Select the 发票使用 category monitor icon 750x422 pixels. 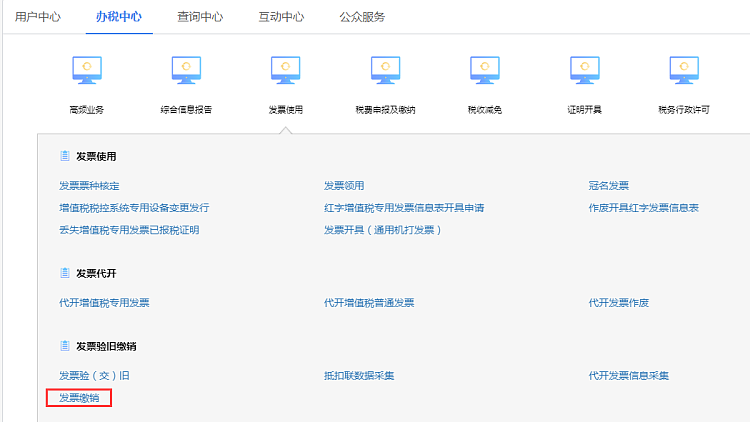coord(286,70)
